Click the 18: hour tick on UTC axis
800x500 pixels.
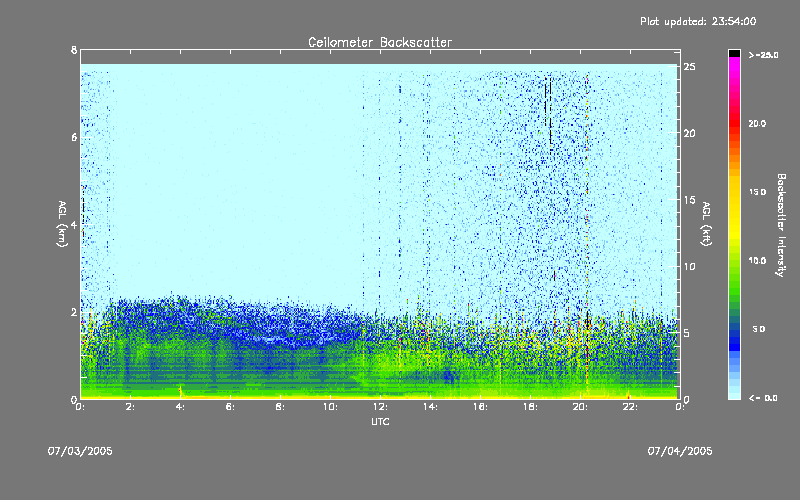tap(530, 407)
